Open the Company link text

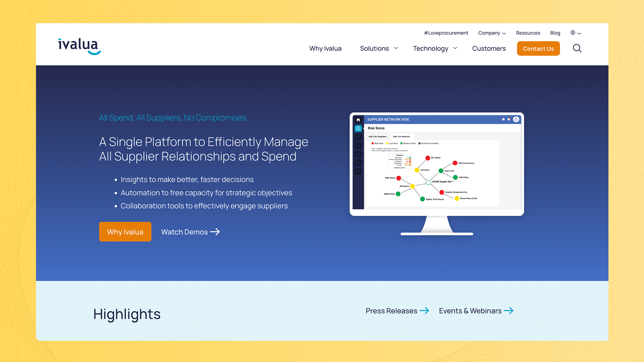pyautogui.click(x=489, y=33)
